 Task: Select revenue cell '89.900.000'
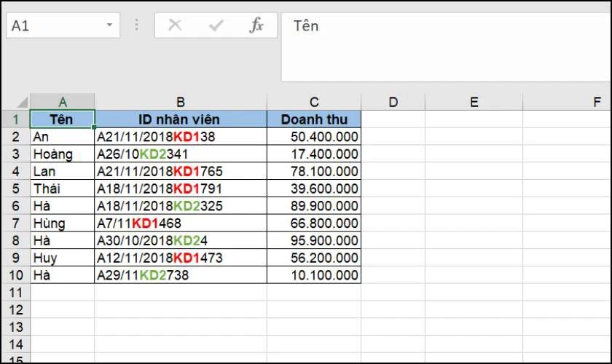tap(314, 205)
